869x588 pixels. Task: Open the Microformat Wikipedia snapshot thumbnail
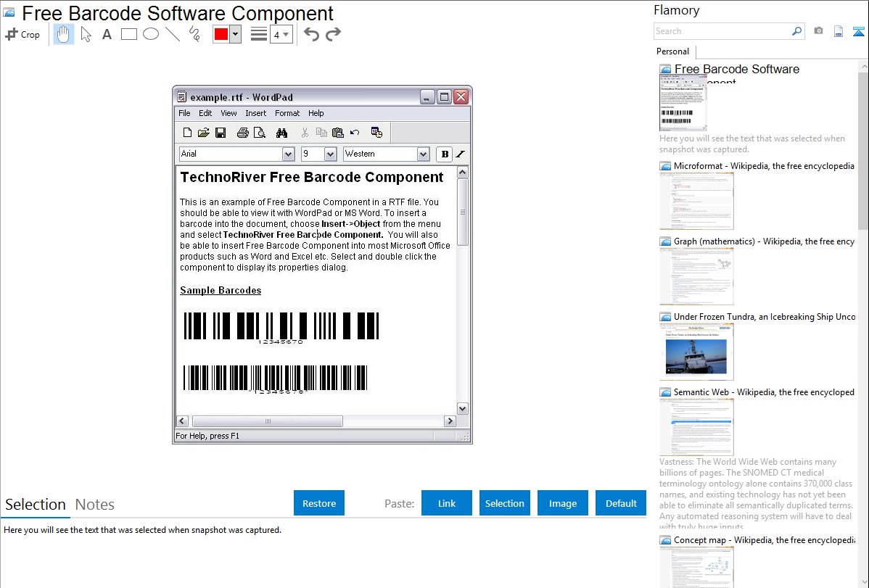(x=696, y=201)
